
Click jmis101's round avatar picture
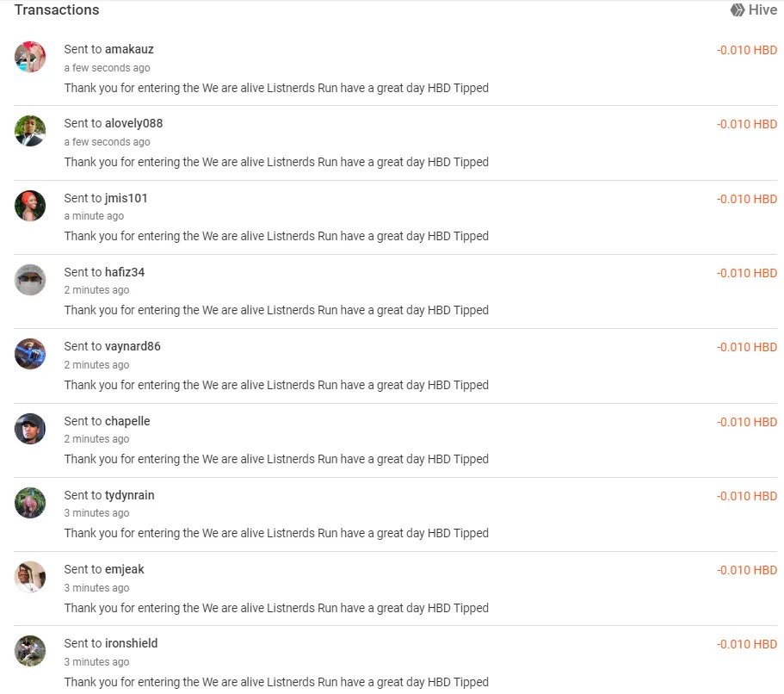pyautogui.click(x=30, y=206)
